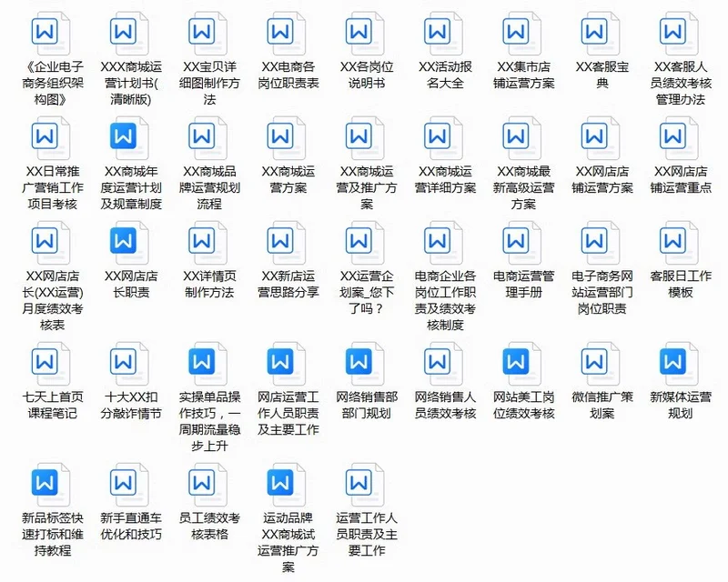Select the 新品标签快速打标和维持教程 icon
The height and width of the screenshot is (582, 728).
[51, 485]
